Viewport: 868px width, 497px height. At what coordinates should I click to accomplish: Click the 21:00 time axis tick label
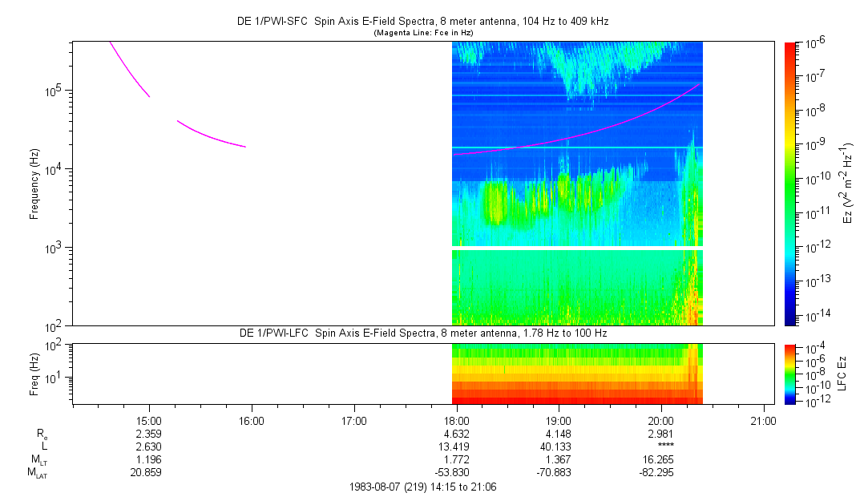(x=762, y=420)
